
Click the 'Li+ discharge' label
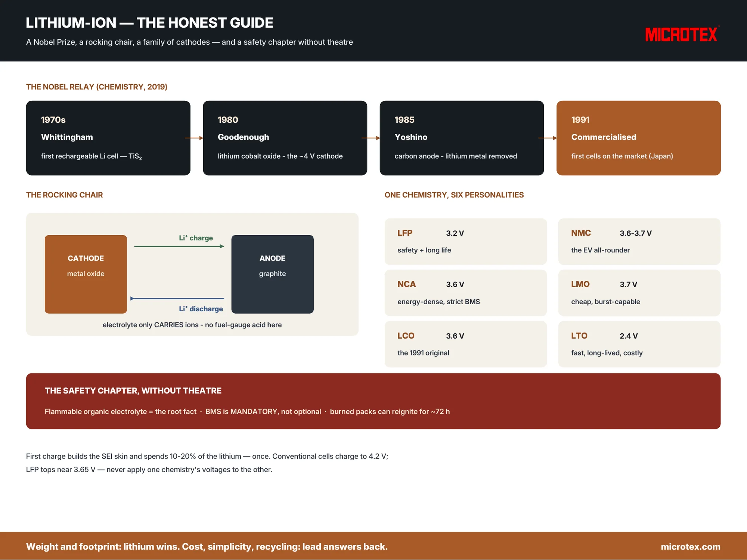click(x=201, y=309)
